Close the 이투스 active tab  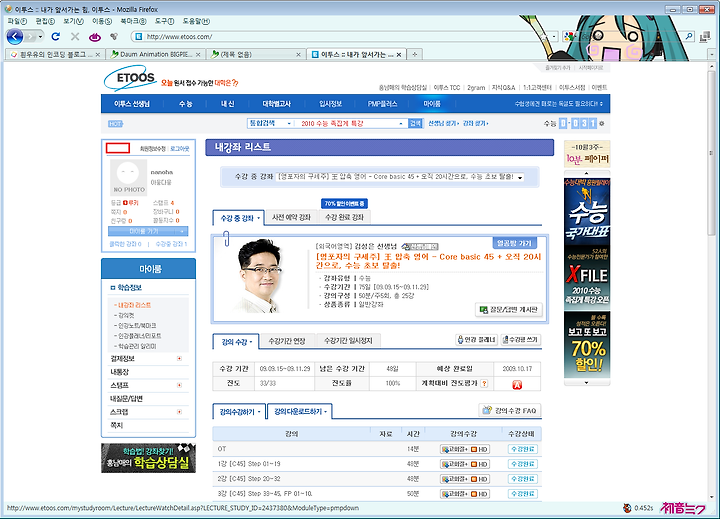point(399,55)
